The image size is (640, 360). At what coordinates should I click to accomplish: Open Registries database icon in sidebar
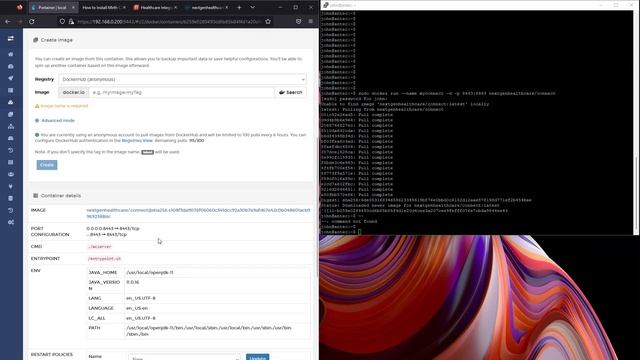pyautogui.click(x=11, y=198)
